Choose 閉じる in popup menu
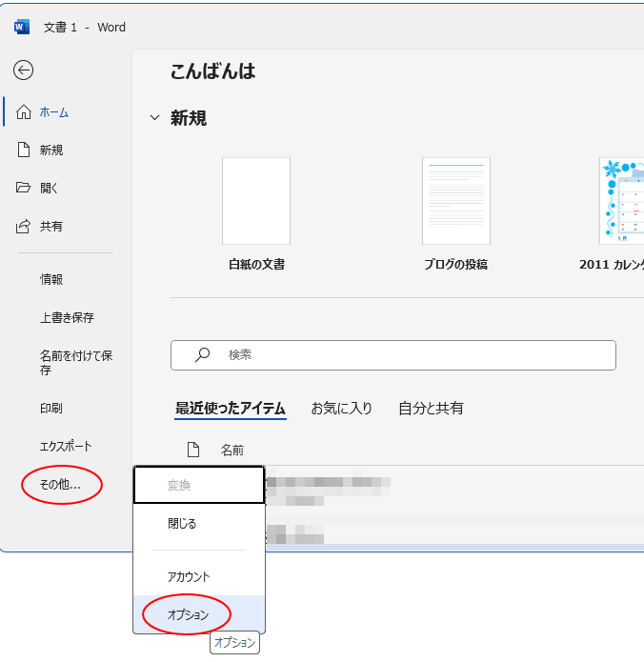Viewport: 644px width, 662px height. [199, 524]
